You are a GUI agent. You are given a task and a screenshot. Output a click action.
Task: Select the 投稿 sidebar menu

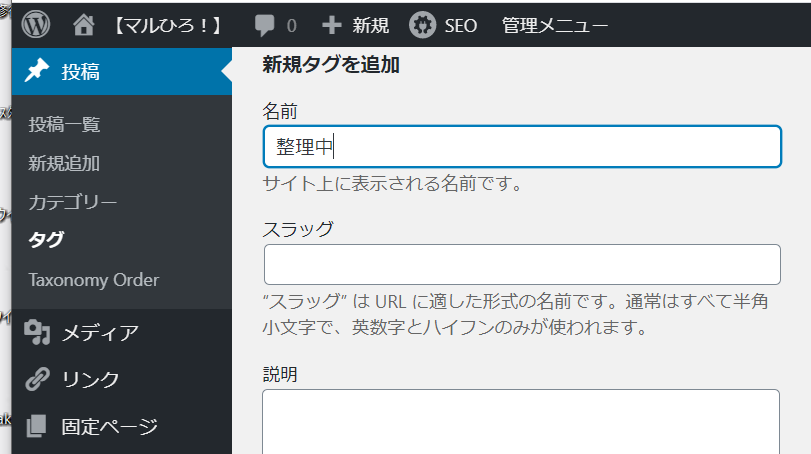[x=122, y=71]
